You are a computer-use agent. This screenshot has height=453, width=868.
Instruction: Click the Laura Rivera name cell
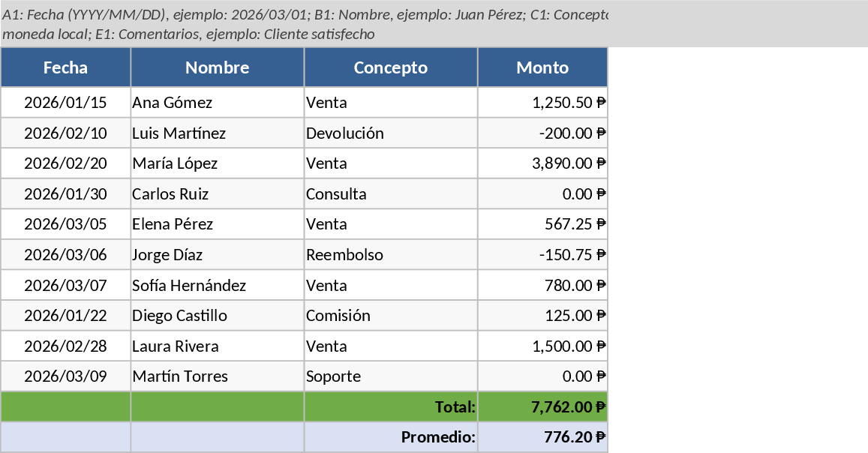coord(217,346)
